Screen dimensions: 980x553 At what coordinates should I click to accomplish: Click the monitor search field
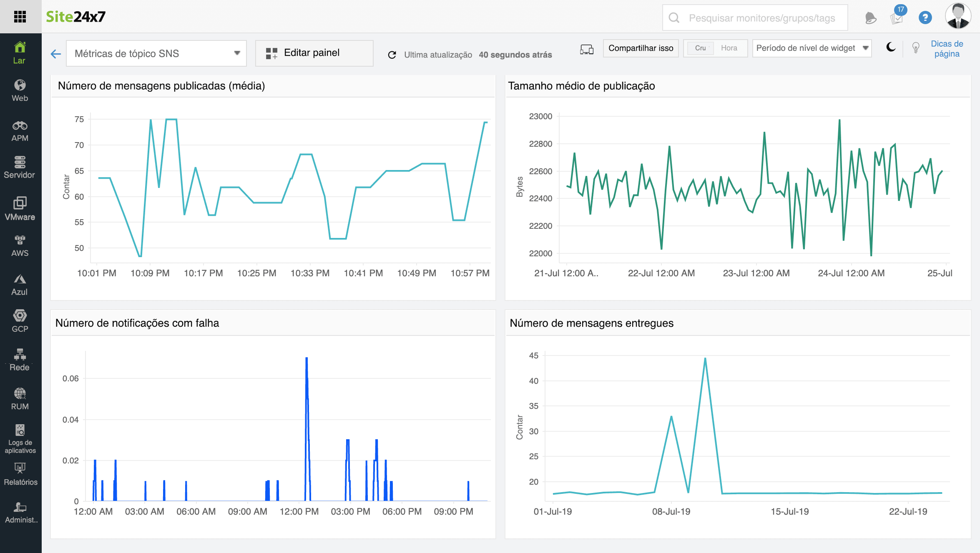click(x=755, y=17)
